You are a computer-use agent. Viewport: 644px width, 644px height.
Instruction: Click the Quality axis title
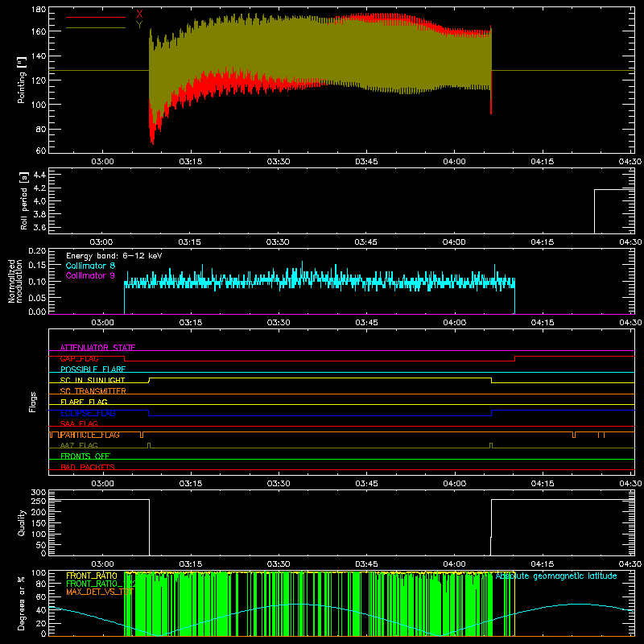[22, 522]
